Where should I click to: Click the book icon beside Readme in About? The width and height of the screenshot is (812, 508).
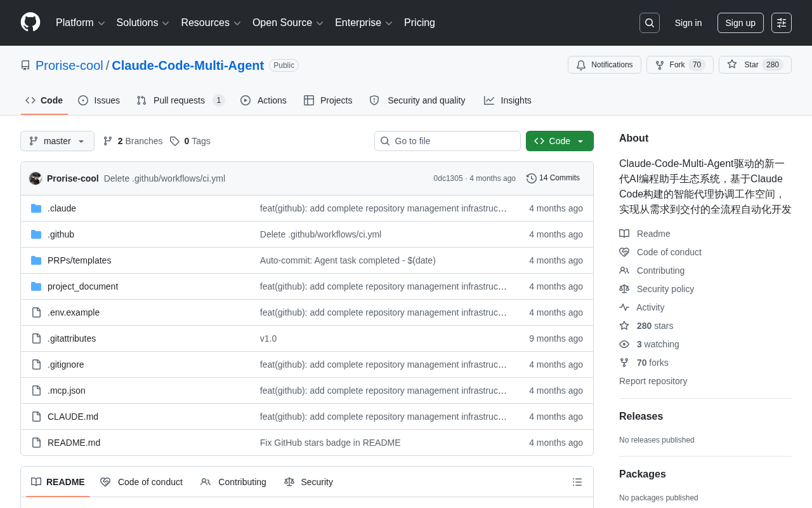624,234
